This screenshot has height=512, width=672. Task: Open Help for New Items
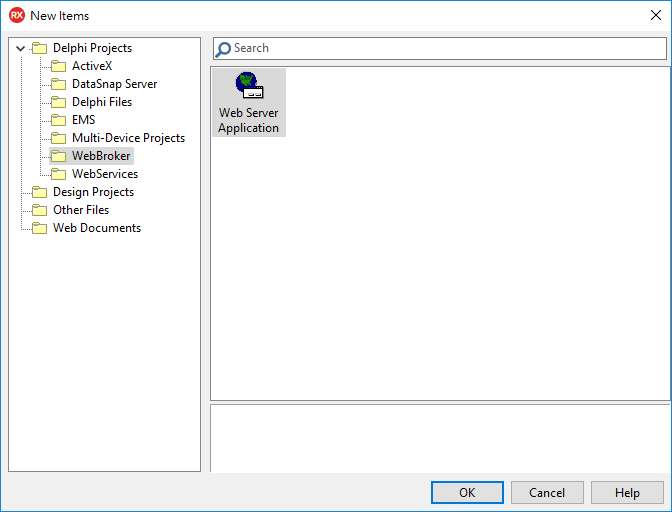627,493
